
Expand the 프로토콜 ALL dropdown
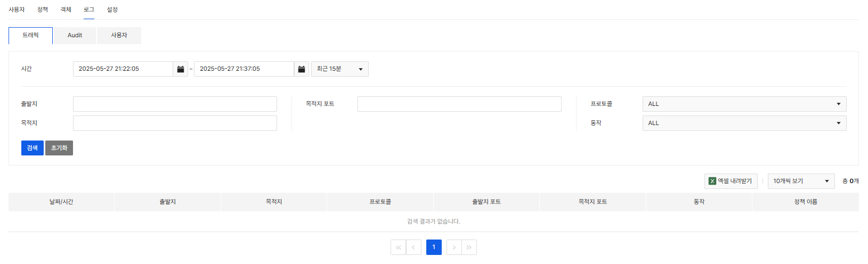coord(744,104)
